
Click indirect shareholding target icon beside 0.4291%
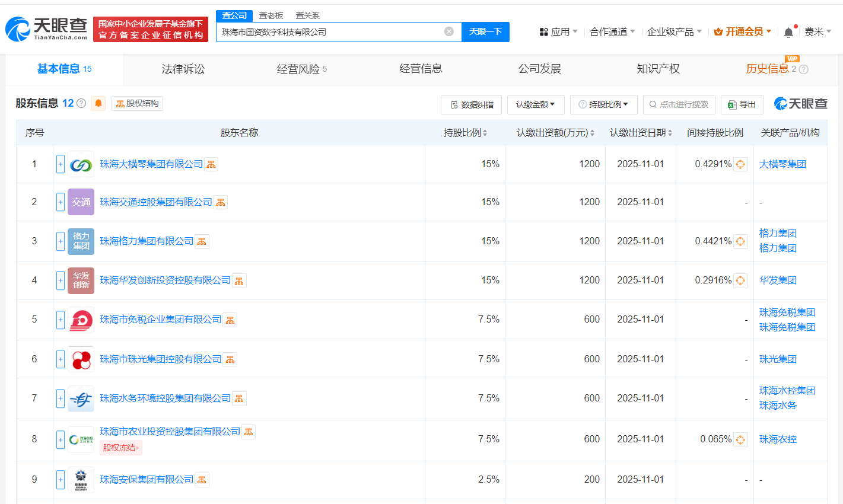pyautogui.click(x=740, y=164)
